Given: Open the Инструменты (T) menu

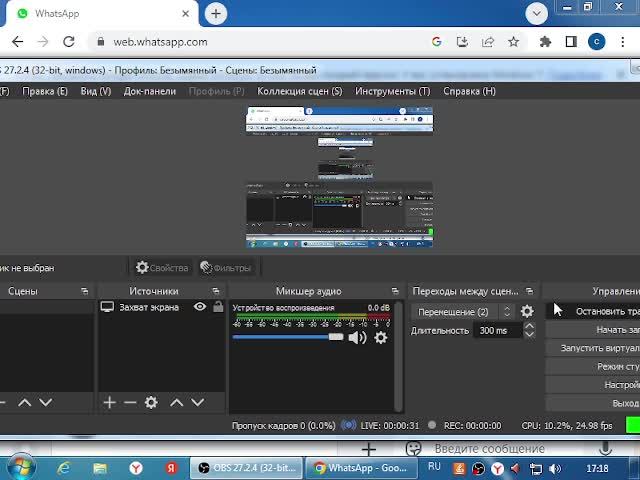Looking at the screenshot, I should [393, 91].
